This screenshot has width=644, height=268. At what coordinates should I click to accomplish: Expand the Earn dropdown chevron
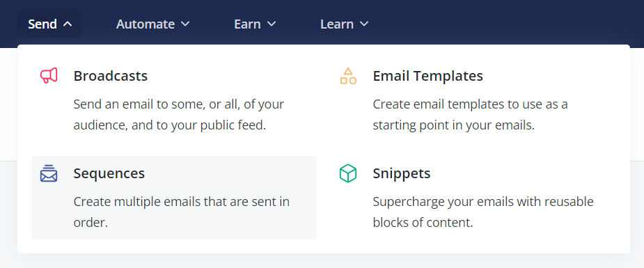[271, 24]
